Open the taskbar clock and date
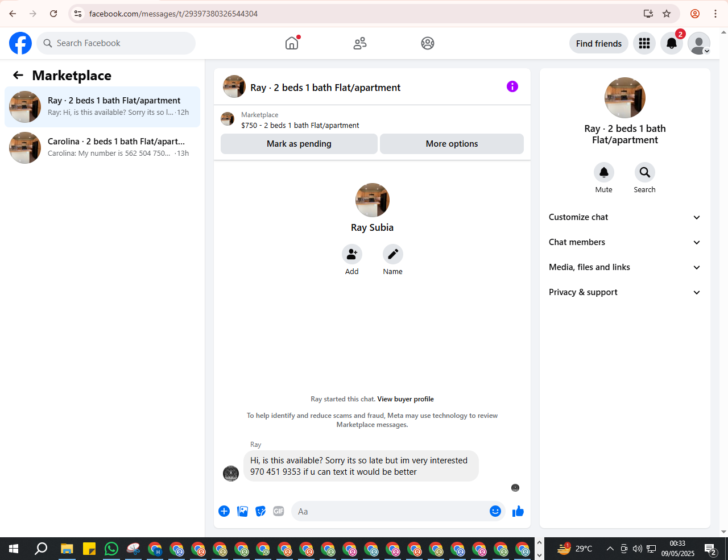 pyautogui.click(x=677, y=549)
